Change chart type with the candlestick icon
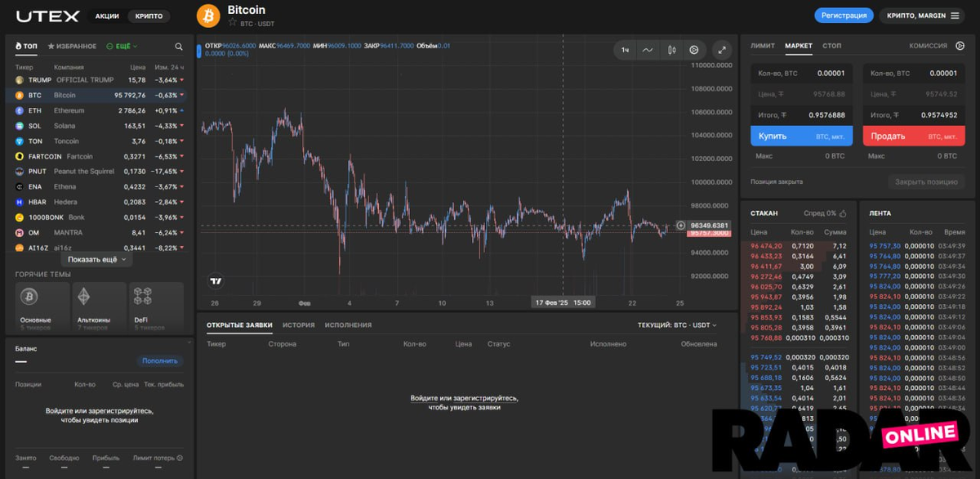This screenshot has width=980, height=479. (671, 50)
